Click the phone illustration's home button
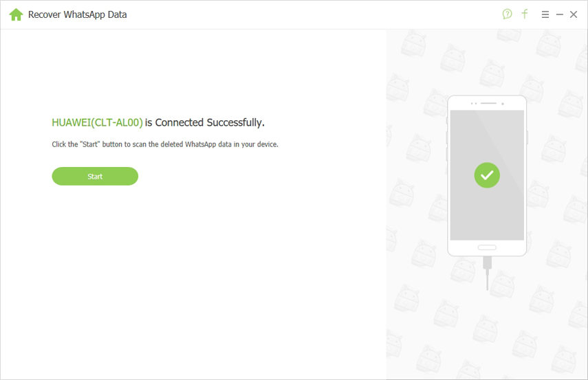This screenshot has width=588, height=380. (487, 247)
